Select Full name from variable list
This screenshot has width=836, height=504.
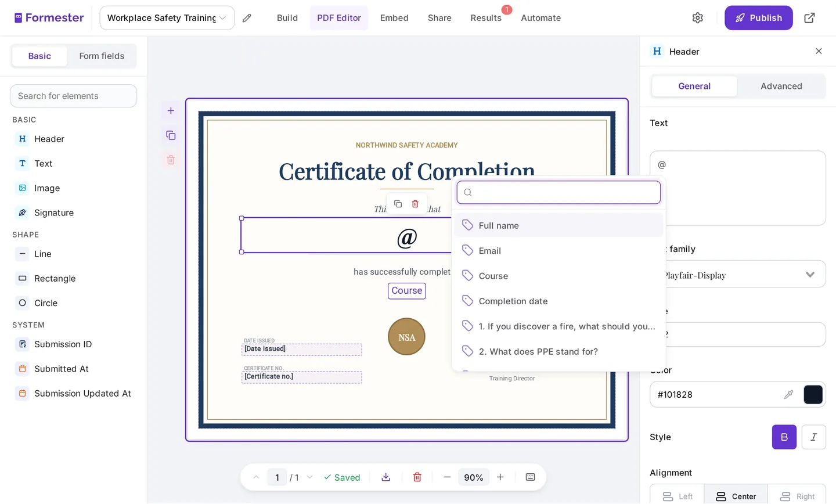click(x=559, y=225)
